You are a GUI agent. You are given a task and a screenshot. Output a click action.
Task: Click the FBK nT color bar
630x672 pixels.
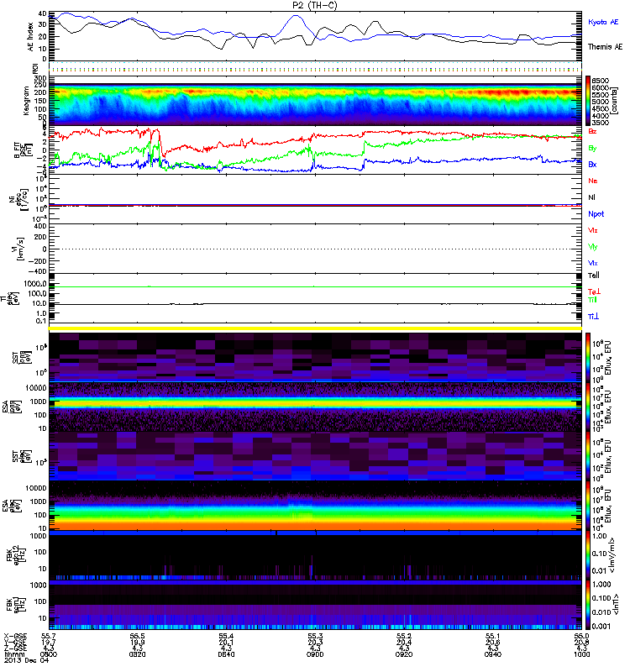click(588, 605)
